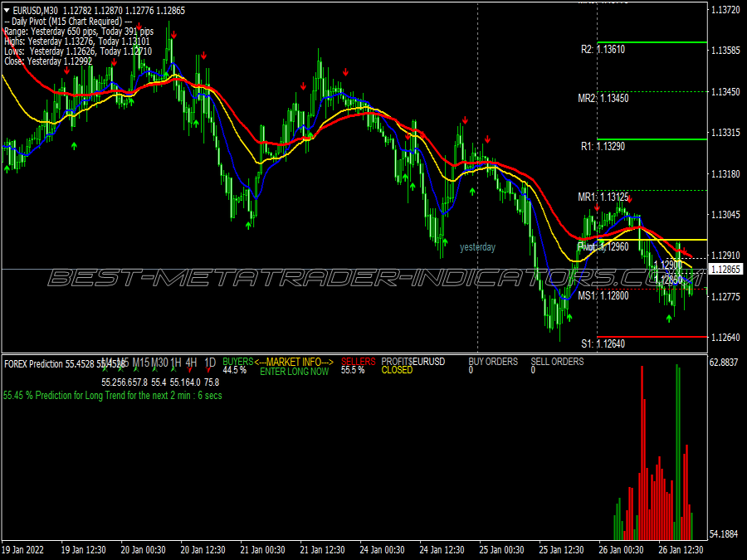This screenshot has width=747, height=560.
Task: Click the 26 Jan 12:30 time label
Action: click(681, 550)
